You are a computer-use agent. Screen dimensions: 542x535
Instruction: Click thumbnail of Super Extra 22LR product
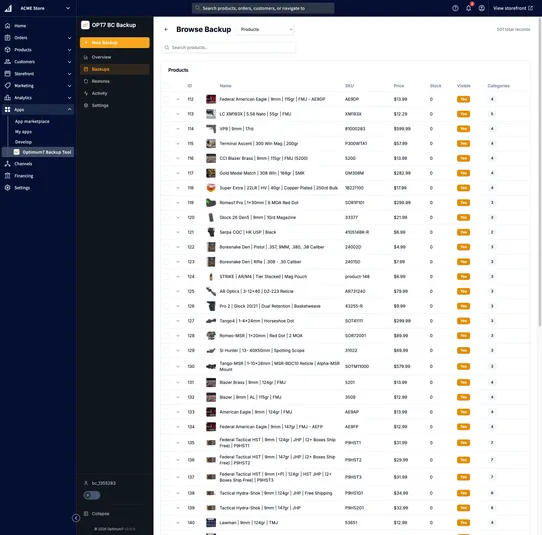coord(211,188)
